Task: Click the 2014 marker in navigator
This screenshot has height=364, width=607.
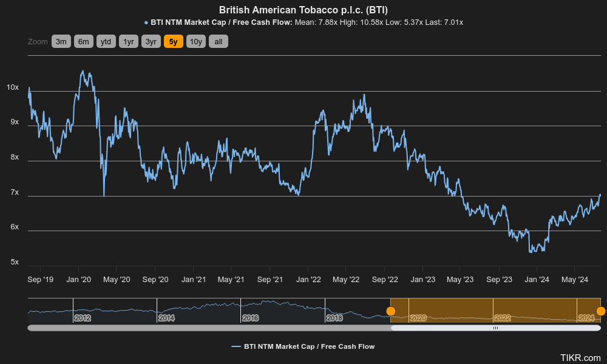Action: click(166, 318)
